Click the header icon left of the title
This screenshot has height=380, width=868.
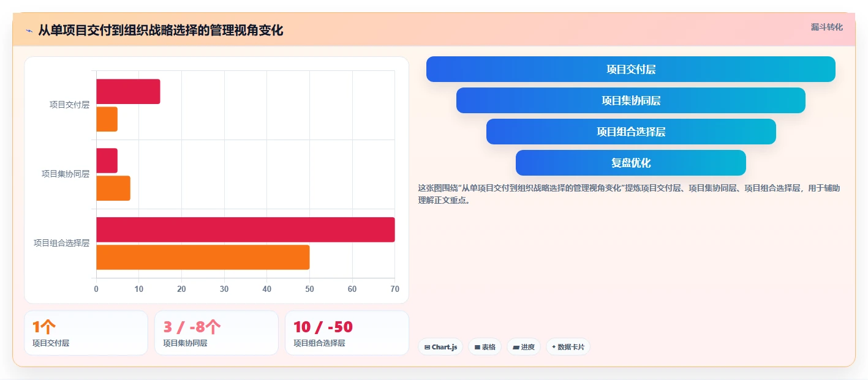29,31
